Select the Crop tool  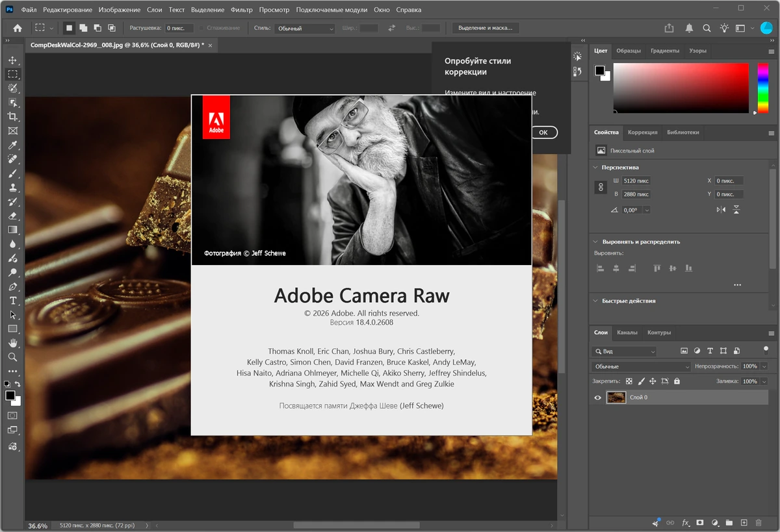pos(12,116)
